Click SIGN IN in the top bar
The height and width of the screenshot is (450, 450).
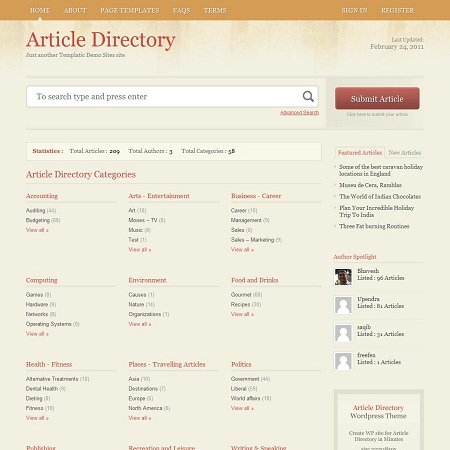[x=354, y=10]
